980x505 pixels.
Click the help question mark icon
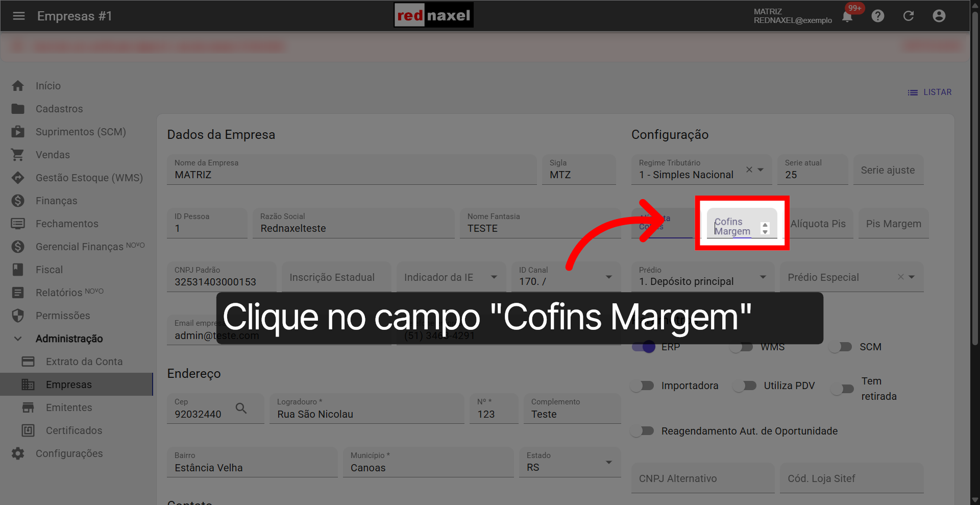[878, 16]
